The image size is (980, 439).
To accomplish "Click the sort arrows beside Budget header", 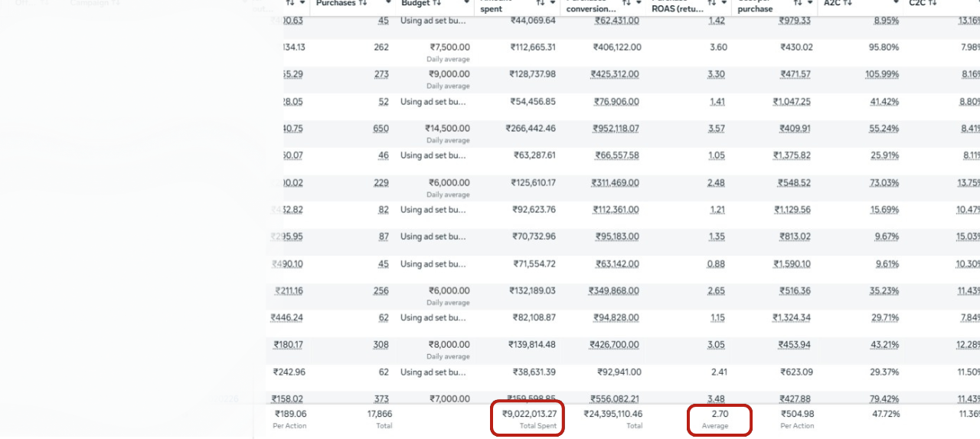I will [x=436, y=3].
